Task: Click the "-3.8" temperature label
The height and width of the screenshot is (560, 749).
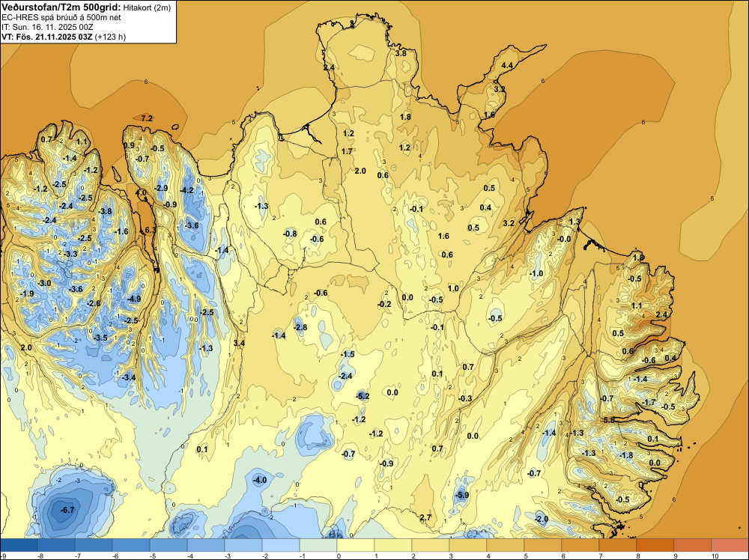Action: click(x=105, y=211)
